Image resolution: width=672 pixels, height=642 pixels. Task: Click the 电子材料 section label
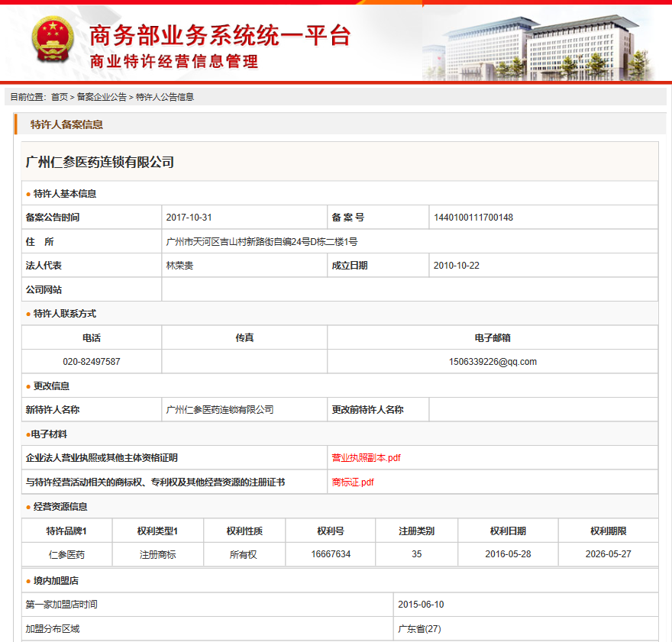coord(49,434)
